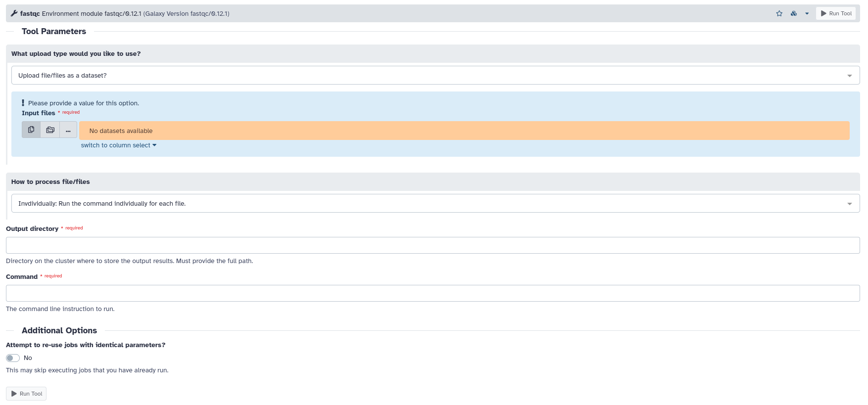Viewport: 868px width, 405px height.
Task: Expand the How to process files dropdown
Action: pos(435,203)
